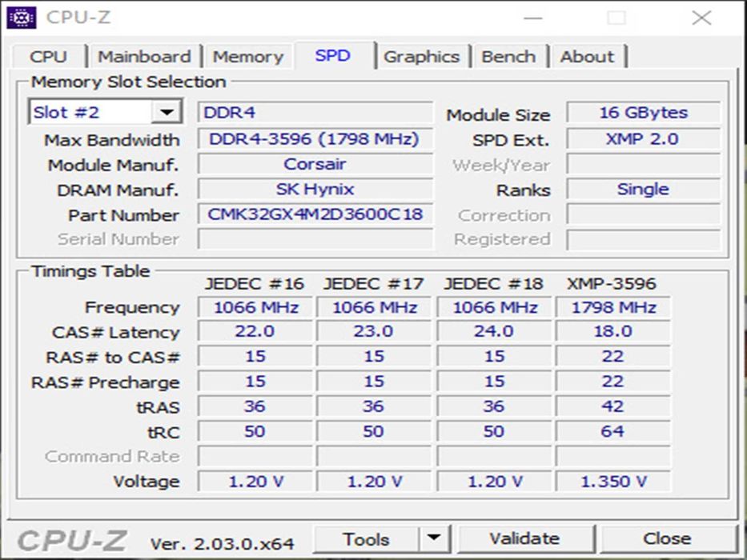The width and height of the screenshot is (747, 560).
Task: Click XMP RAS# to CAS# value 22
Action: pyautogui.click(x=613, y=356)
